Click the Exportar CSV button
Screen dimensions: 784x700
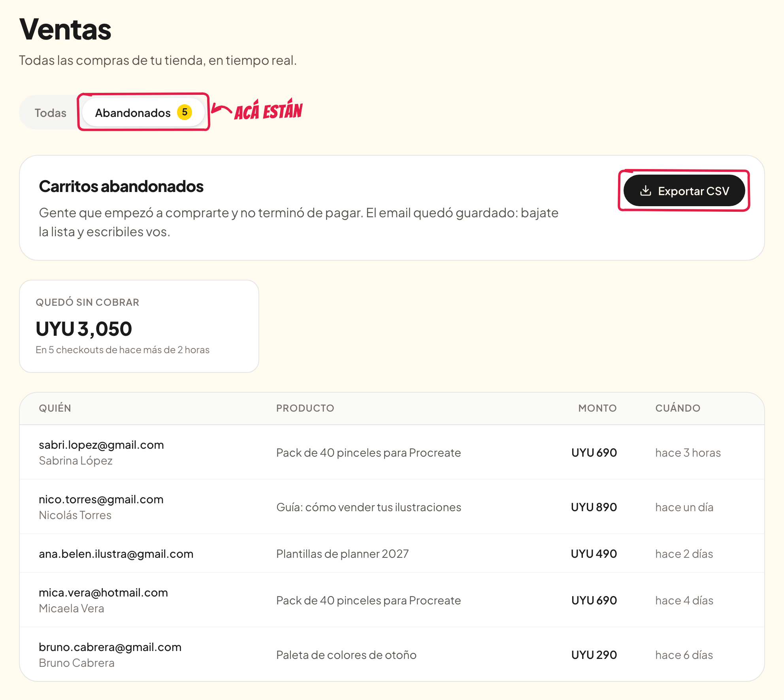pyautogui.click(x=684, y=191)
